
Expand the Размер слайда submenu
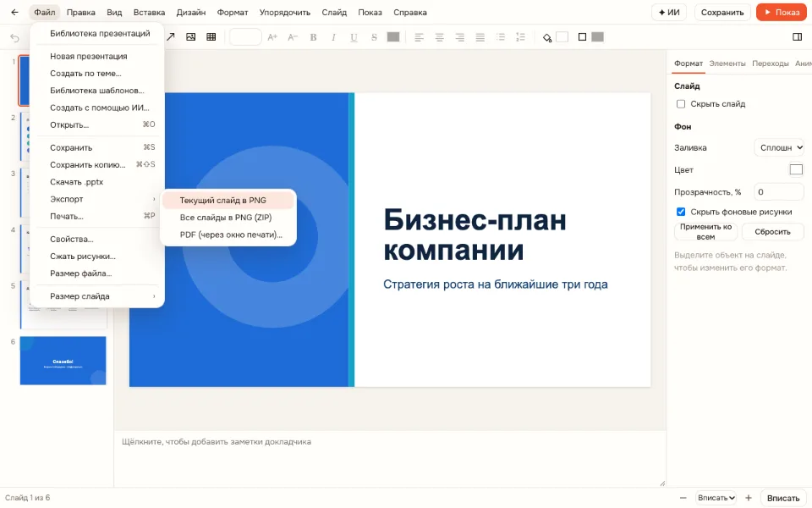(96, 296)
